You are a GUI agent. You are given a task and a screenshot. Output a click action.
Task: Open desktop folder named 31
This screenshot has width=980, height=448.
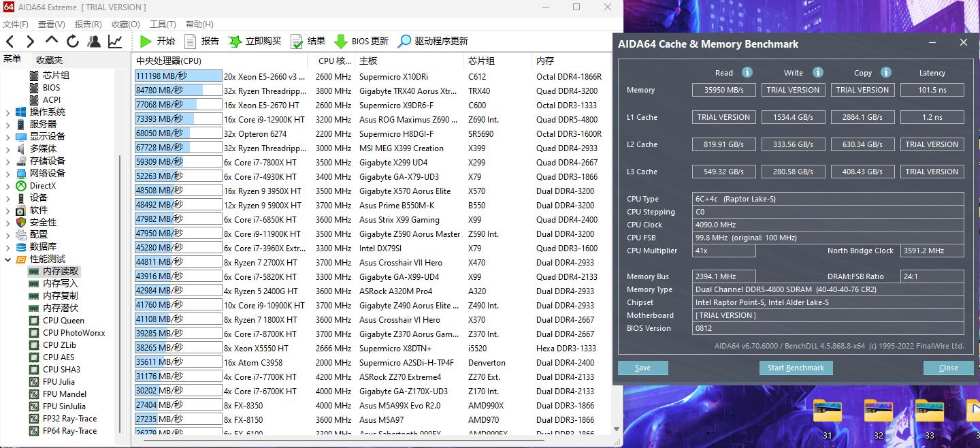coord(828,418)
